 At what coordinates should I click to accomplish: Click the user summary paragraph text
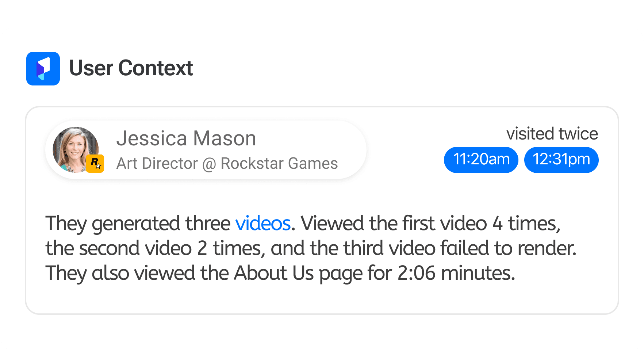pyautogui.click(x=311, y=248)
